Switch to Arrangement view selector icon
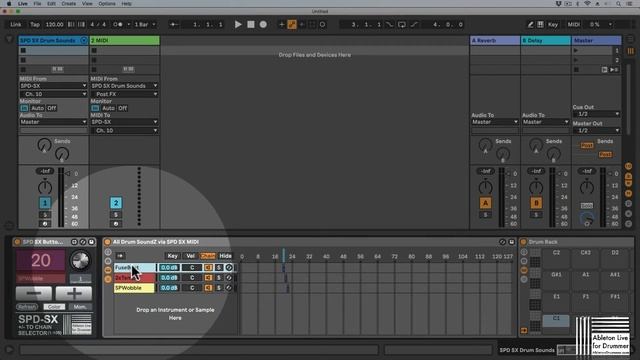The height and width of the screenshot is (360, 640). [631, 40]
